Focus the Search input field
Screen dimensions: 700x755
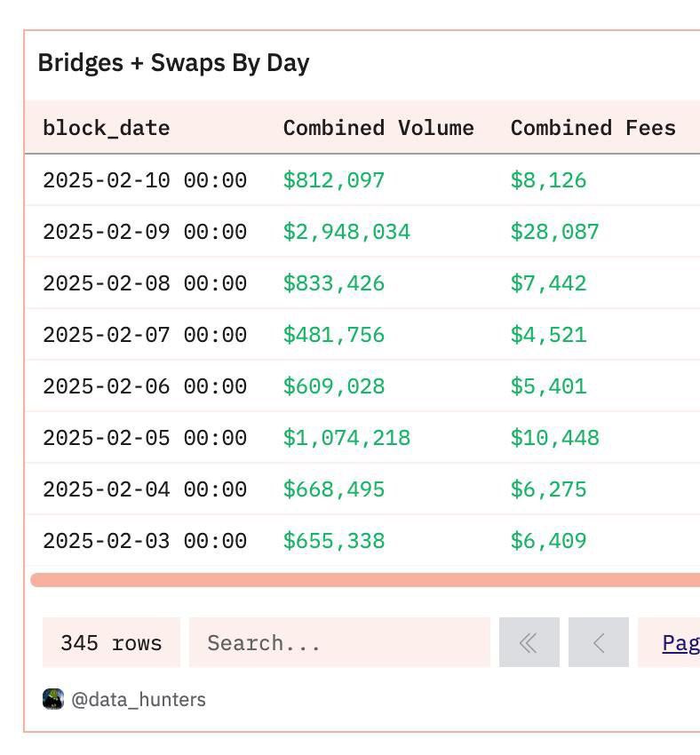tap(338, 642)
